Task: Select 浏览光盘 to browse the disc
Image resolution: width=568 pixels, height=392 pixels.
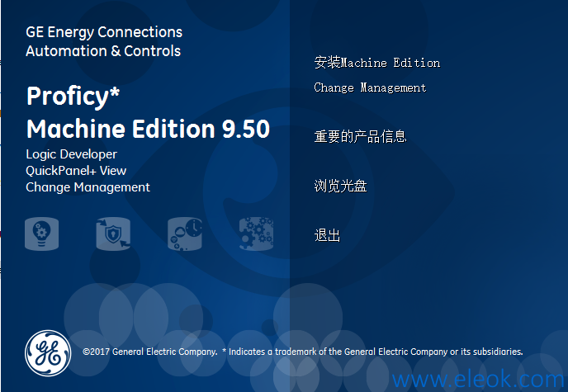Action: pyautogui.click(x=340, y=186)
